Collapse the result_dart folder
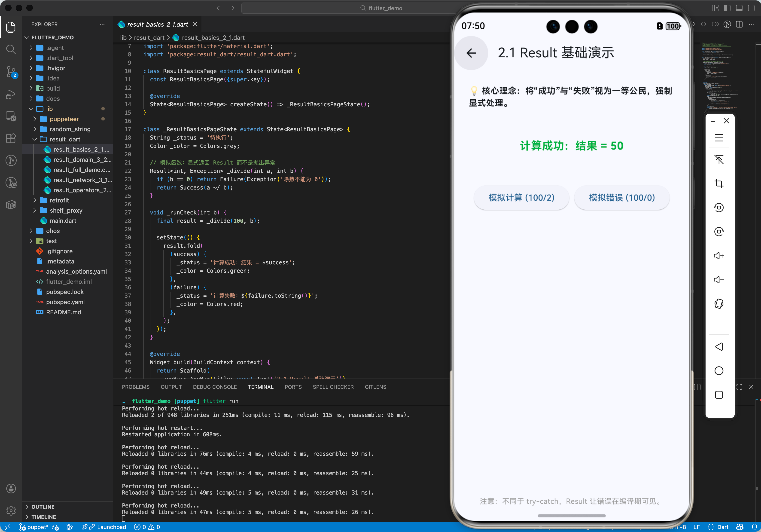Image resolution: width=761 pixels, height=532 pixels. 65,139
